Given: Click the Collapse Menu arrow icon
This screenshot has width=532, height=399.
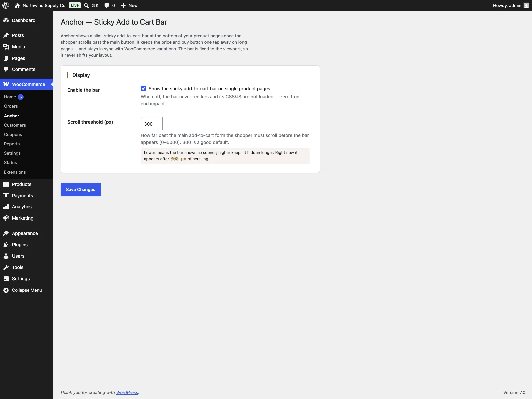Looking at the screenshot, I should [6, 290].
